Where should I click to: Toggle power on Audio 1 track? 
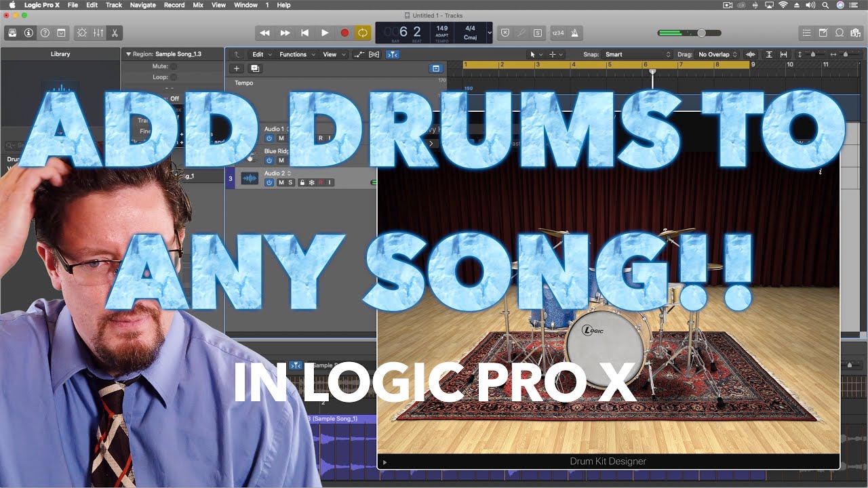coord(269,138)
